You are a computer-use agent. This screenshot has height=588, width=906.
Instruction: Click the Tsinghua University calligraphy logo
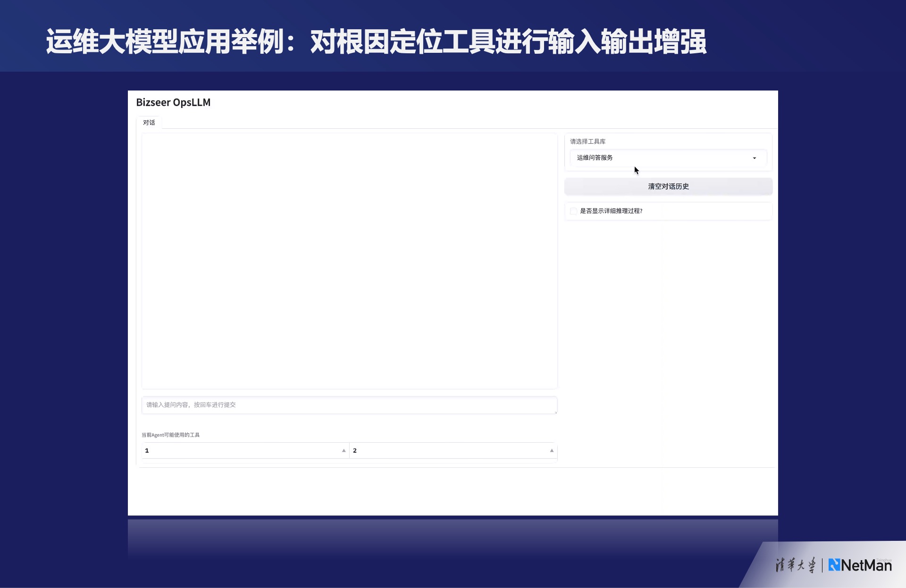click(796, 565)
